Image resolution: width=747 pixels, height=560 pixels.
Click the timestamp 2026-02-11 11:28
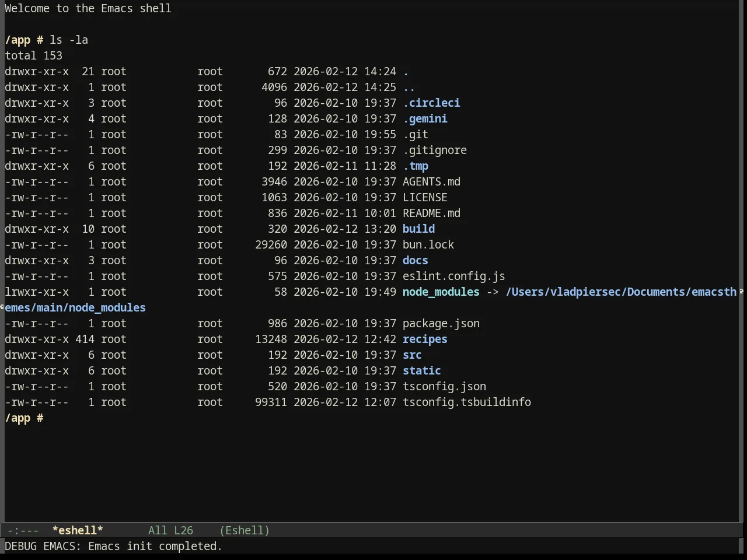(345, 166)
